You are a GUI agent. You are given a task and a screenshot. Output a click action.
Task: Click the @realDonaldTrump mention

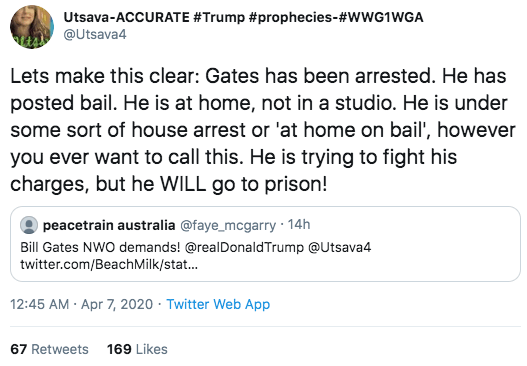[244, 247]
